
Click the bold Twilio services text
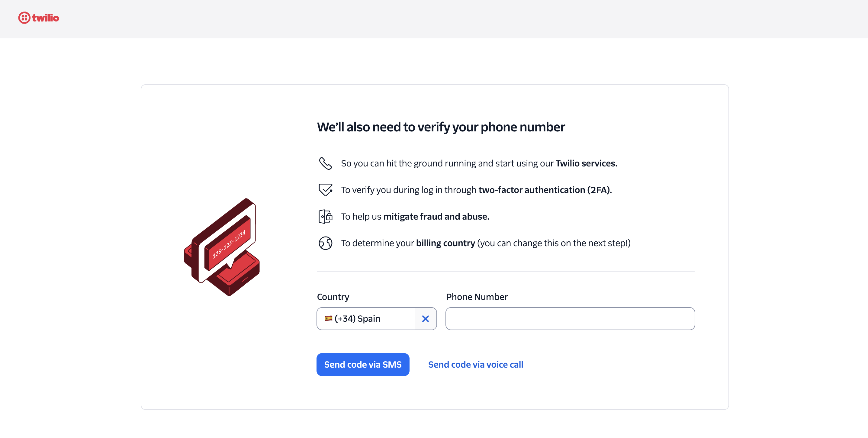point(586,163)
